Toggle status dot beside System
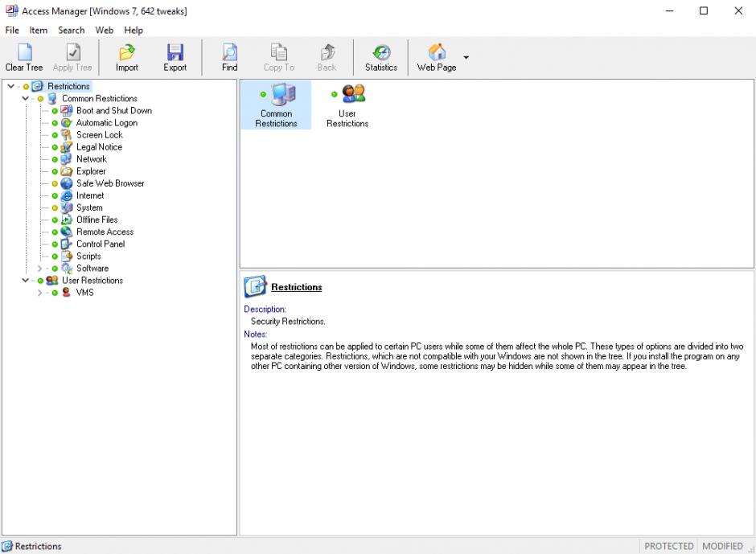Screen dimensions: 756x554 (55, 207)
